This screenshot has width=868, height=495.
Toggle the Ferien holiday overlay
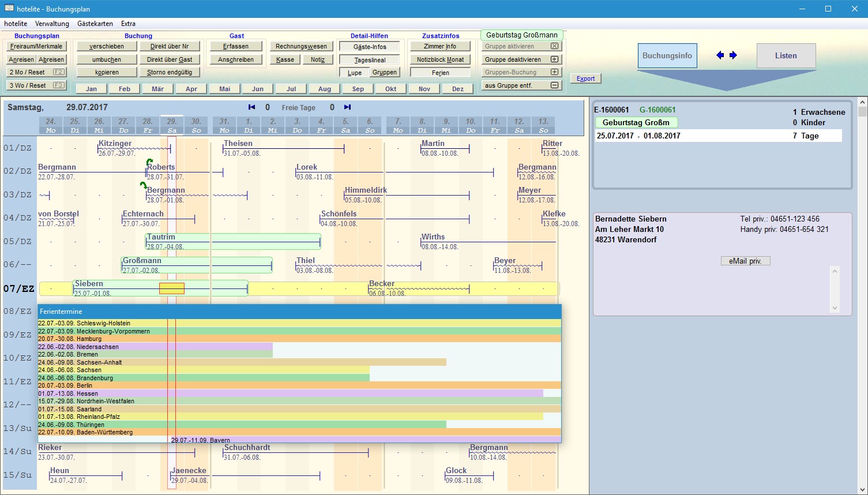point(440,73)
